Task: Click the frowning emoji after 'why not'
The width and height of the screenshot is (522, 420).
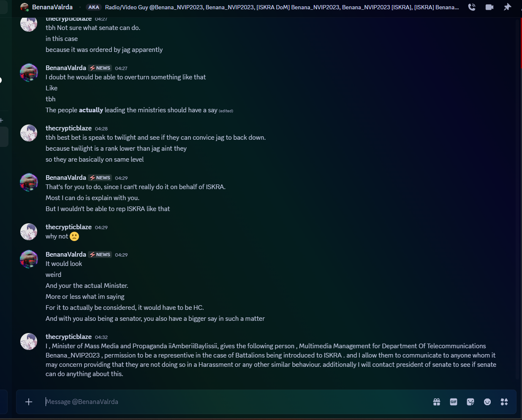Action: 74,236
